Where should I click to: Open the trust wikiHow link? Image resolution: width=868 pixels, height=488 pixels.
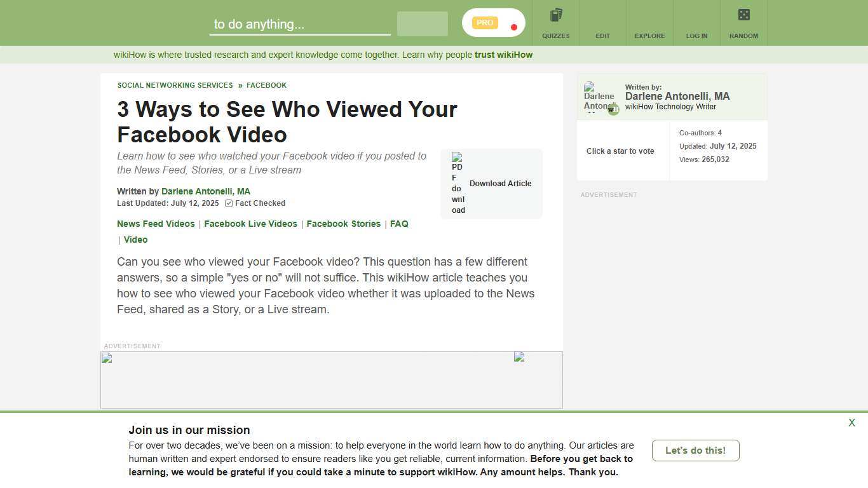503,55
